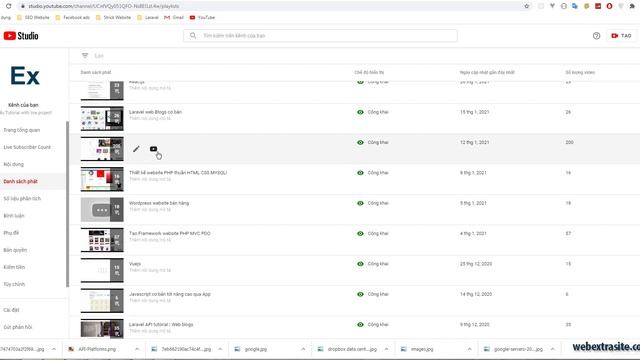Screen dimensions: 640x360
Task: Open the Tạo Framework website PHP MVC title
Action: coord(170,233)
